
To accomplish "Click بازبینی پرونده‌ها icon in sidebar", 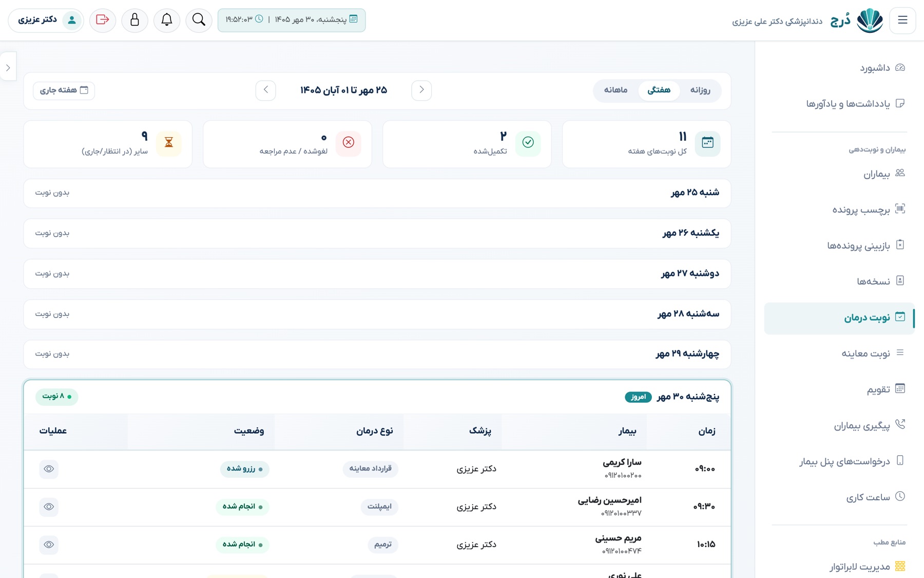I will click(900, 245).
